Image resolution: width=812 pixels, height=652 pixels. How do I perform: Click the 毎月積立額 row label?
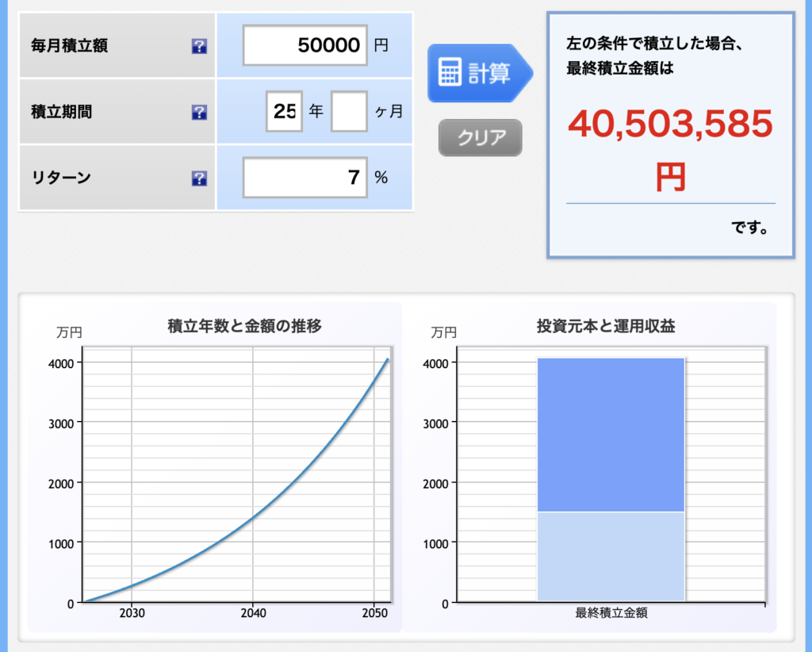coord(69,46)
